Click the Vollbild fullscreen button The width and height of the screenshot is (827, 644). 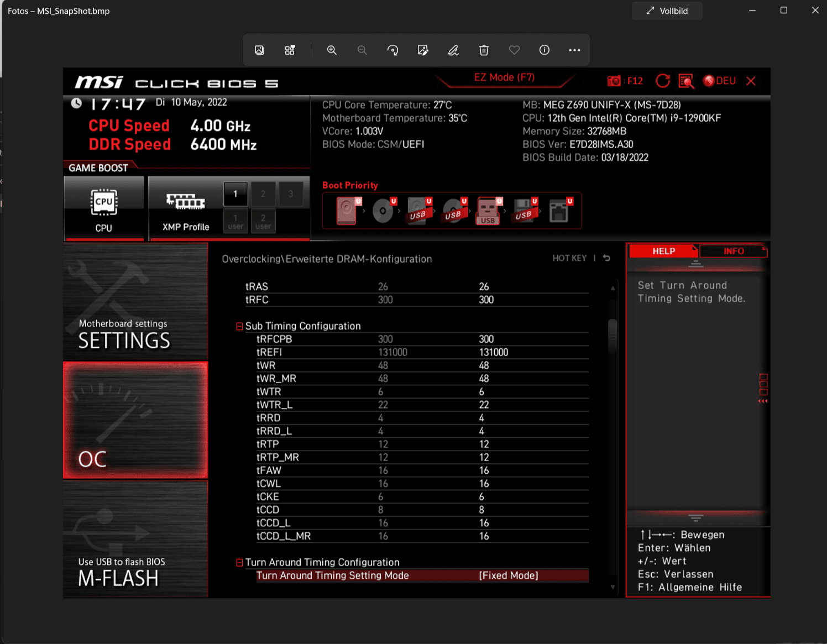pos(667,11)
